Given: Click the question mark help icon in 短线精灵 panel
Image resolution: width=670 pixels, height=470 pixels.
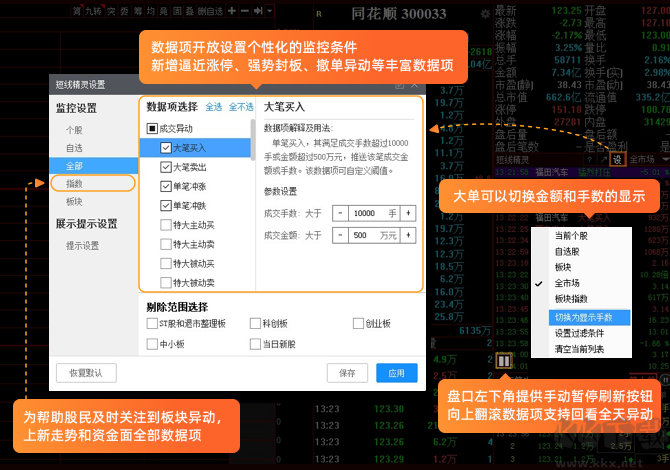Looking at the screenshot, I should coord(590,160).
